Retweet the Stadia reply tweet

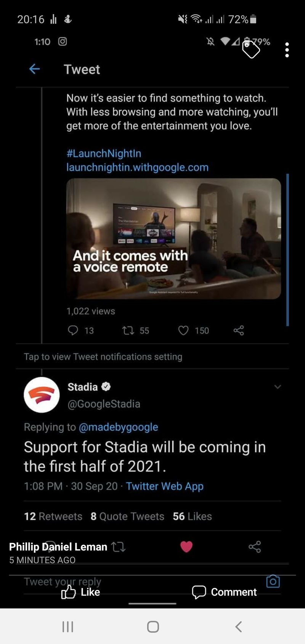click(x=118, y=547)
